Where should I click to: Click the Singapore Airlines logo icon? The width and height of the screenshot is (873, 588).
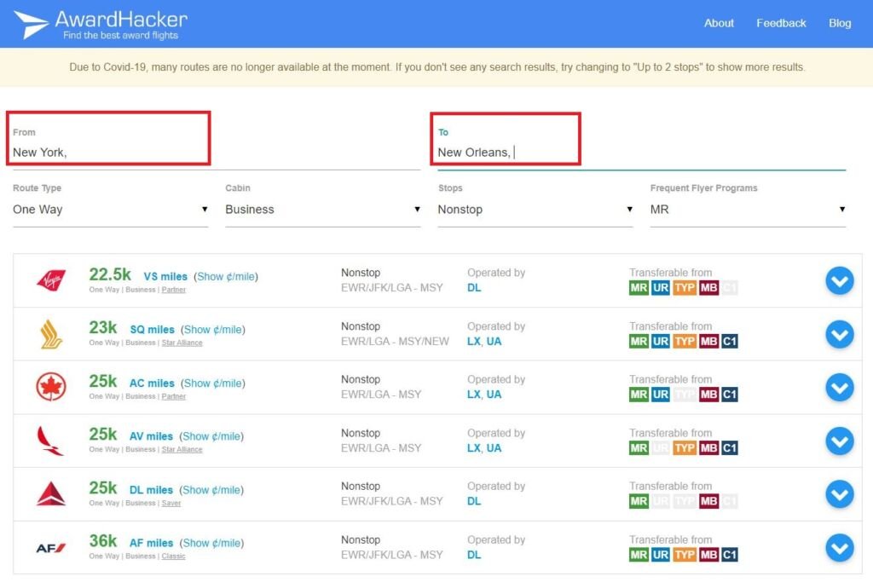(x=51, y=334)
